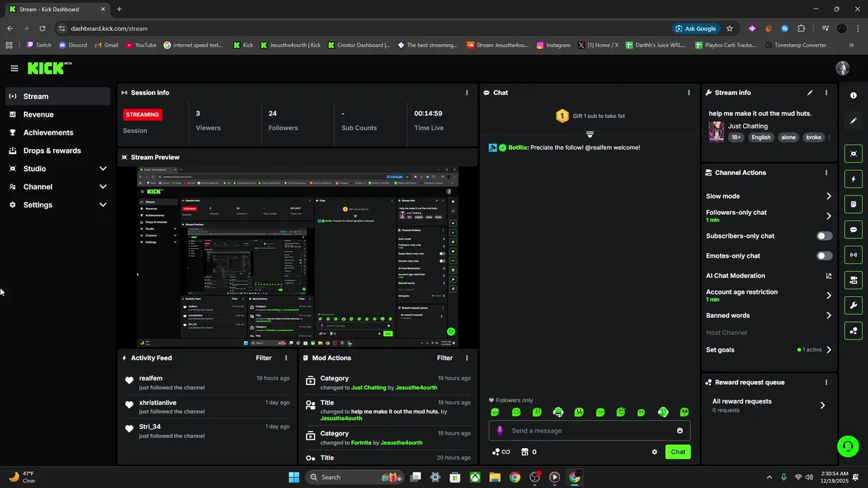Click the info icon in right sidebar

(853, 96)
